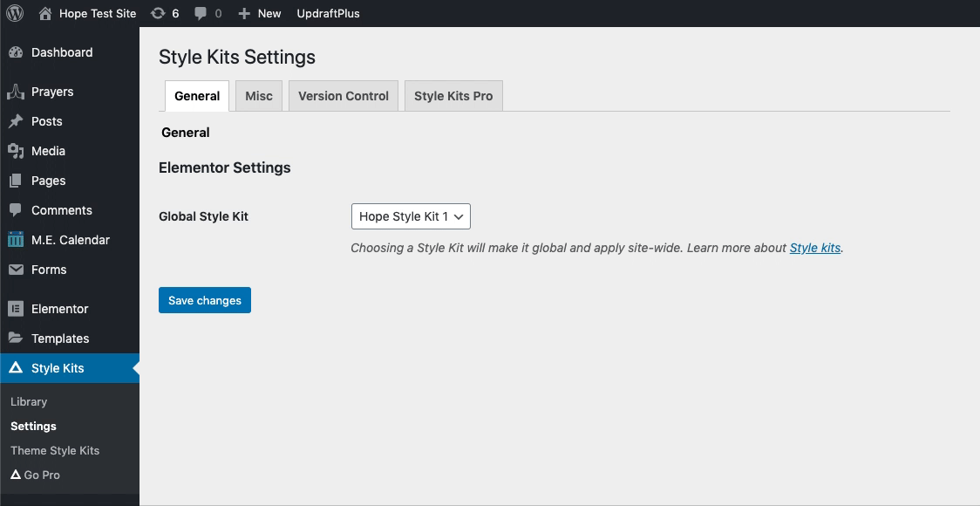
Task: Follow the Style kits learn more link
Action: tap(815, 248)
